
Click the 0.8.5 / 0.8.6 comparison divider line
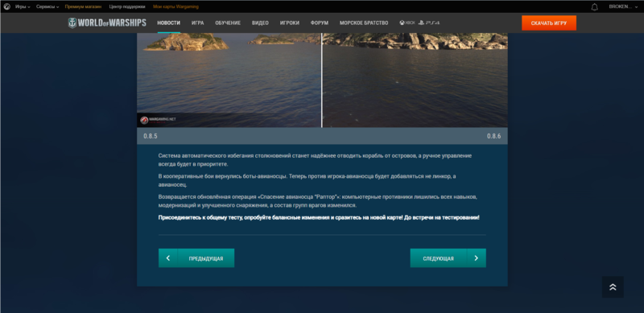coord(321,80)
